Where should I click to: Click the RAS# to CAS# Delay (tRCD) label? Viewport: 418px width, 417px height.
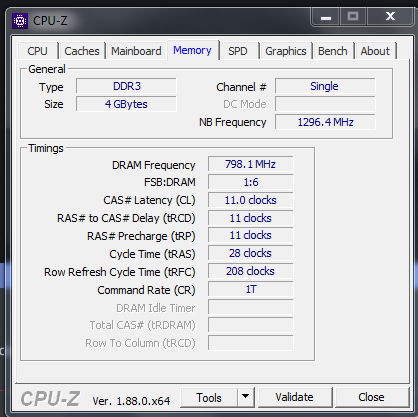point(126,218)
